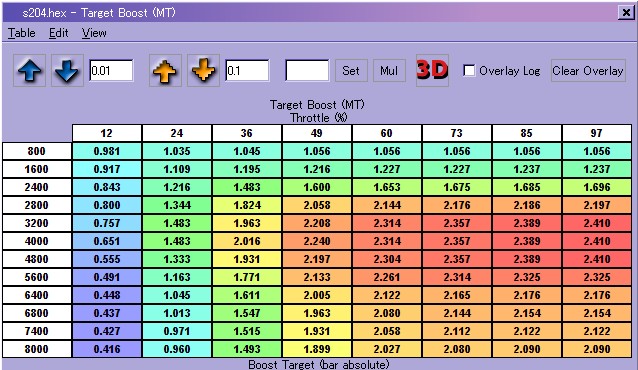638x370 pixels.
Task: Enable the Overlay Log checkbox
Action: [469, 70]
